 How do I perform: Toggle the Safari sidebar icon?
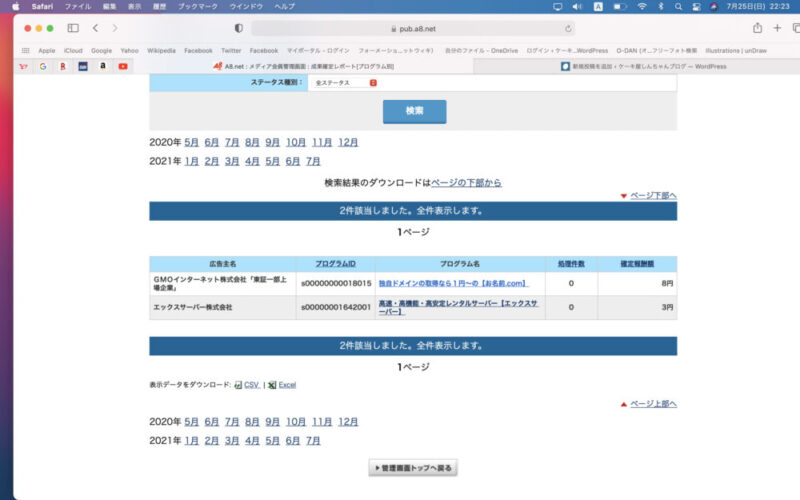73,28
